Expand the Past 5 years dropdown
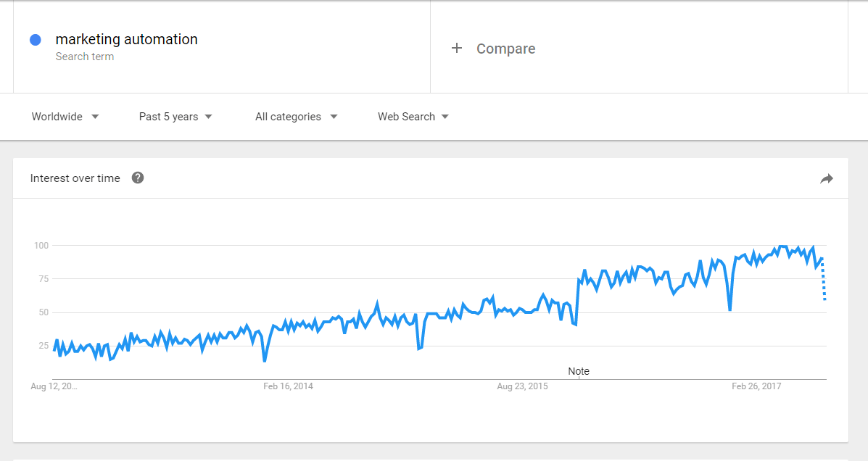 click(175, 117)
